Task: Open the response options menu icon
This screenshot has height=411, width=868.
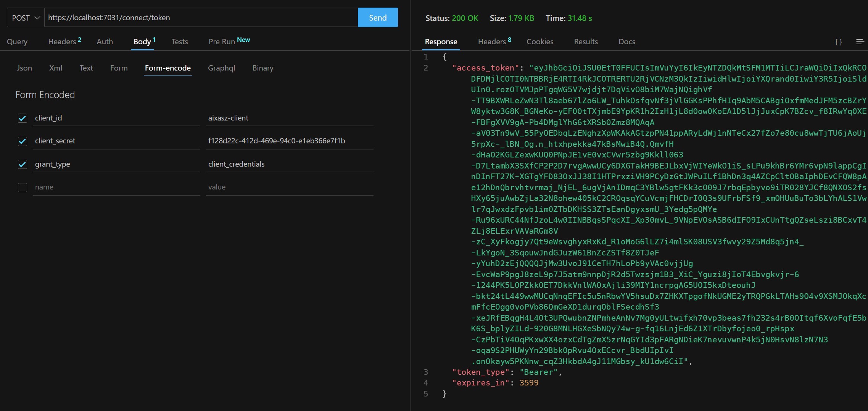Action: click(x=860, y=42)
